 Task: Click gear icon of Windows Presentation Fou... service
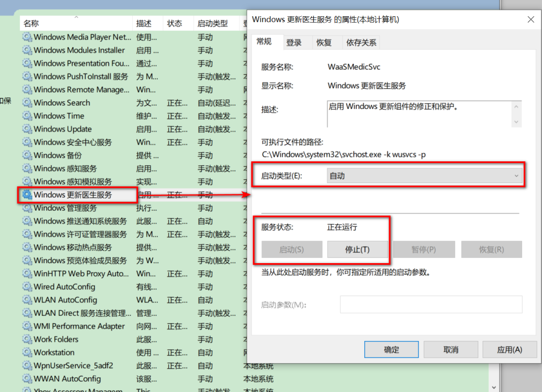click(27, 63)
